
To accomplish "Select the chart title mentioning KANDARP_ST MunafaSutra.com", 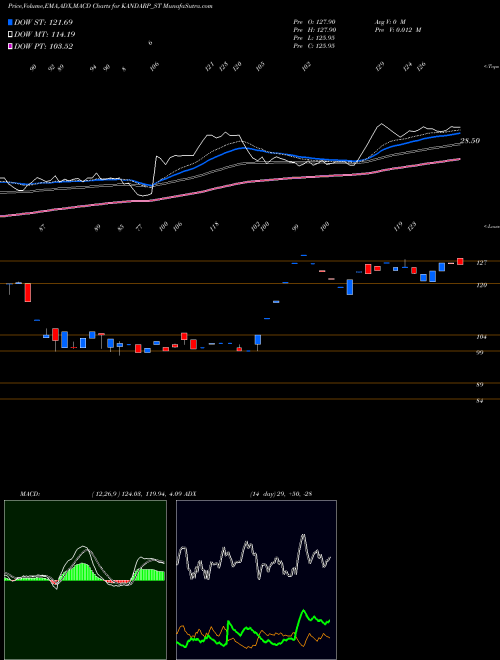I will click(110, 6).
